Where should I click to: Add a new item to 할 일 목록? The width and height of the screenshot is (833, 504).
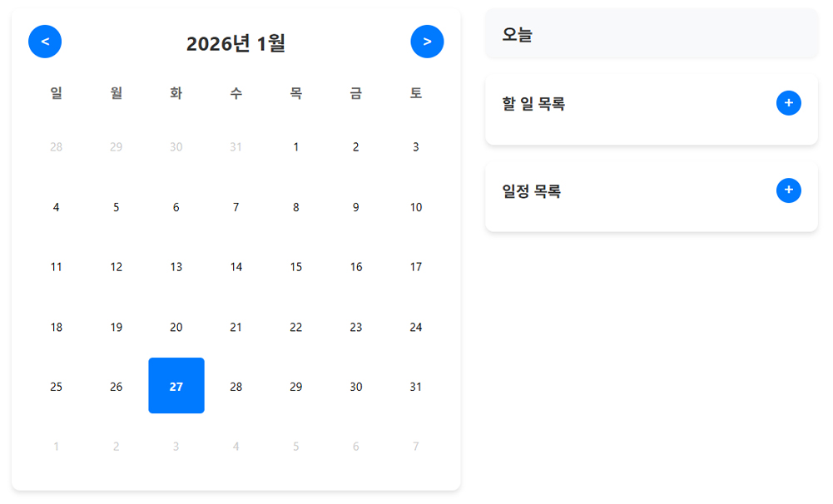click(x=788, y=103)
